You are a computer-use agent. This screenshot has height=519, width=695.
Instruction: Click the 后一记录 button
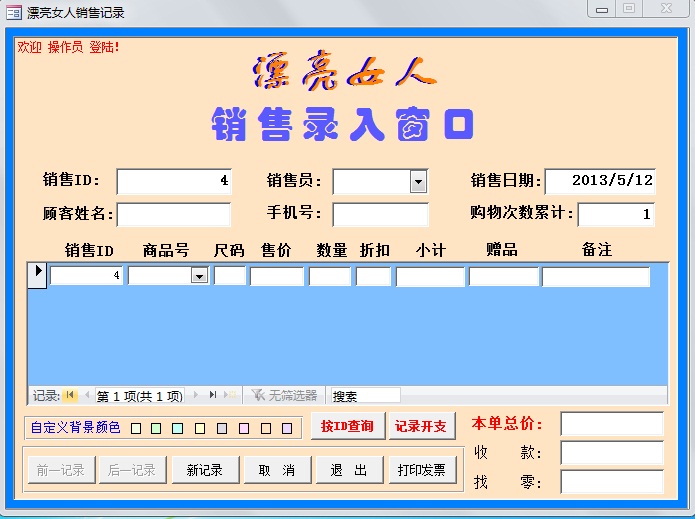pyautogui.click(x=133, y=469)
